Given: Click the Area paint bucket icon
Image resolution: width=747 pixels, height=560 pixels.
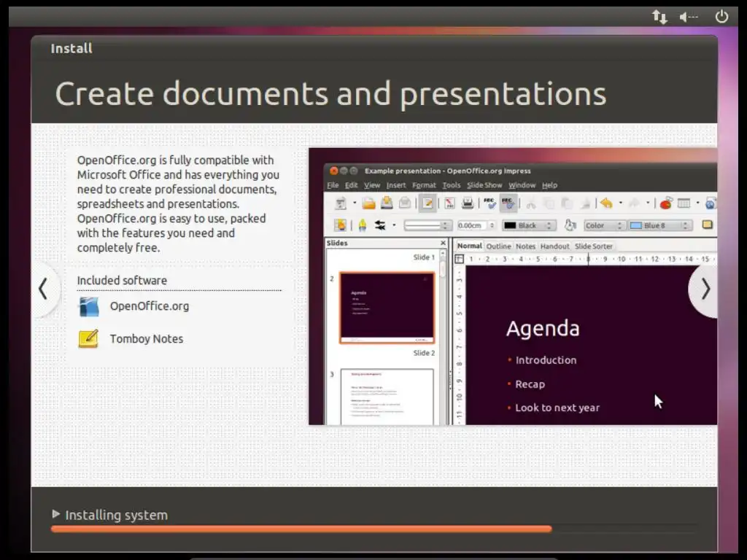Looking at the screenshot, I should click(570, 225).
